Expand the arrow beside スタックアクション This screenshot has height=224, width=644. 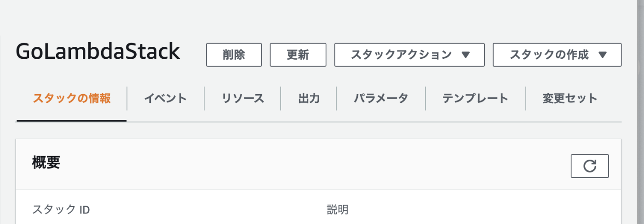point(465,55)
